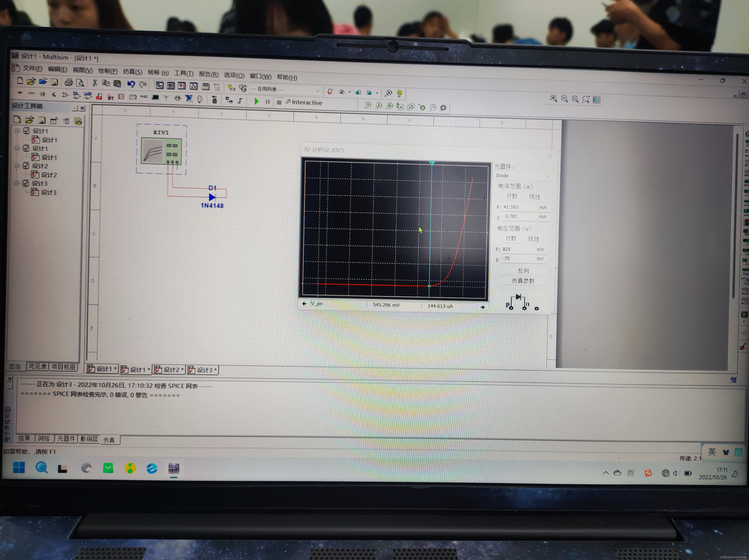
Task: Uncheck the 设计3 checkbox in tree
Action: (x=26, y=183)
